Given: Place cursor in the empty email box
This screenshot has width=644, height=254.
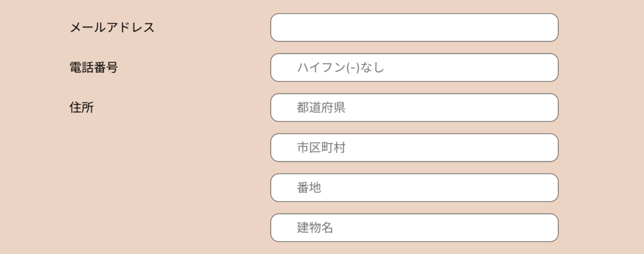Looking at the screenshot, I should pyautogui.click(x=414, y=28).
